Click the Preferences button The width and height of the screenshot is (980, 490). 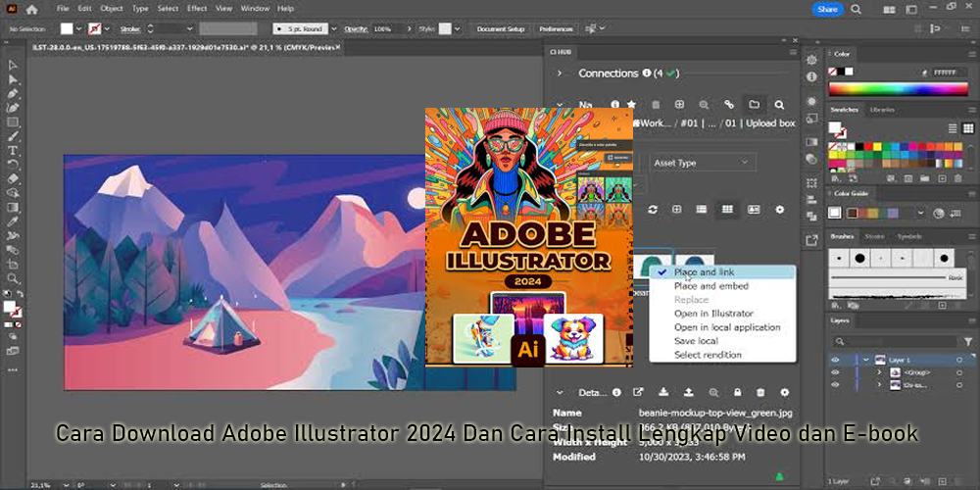[556, 28]
